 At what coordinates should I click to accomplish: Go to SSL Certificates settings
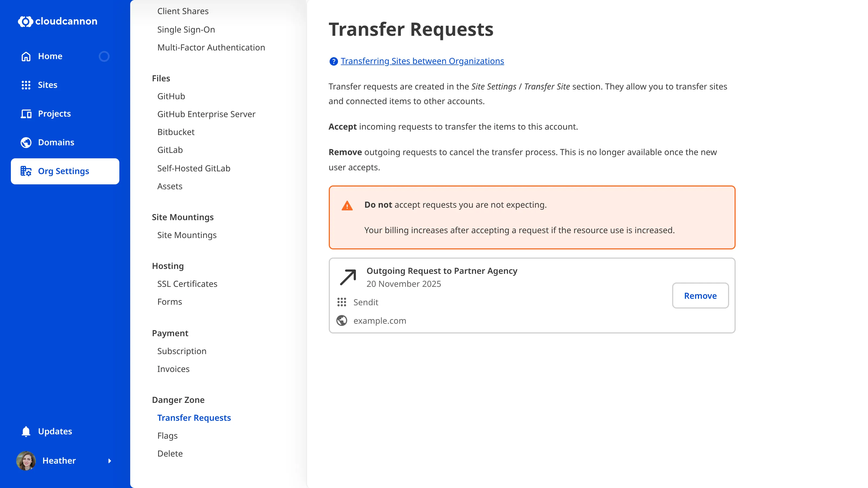[x=187, y=284]
